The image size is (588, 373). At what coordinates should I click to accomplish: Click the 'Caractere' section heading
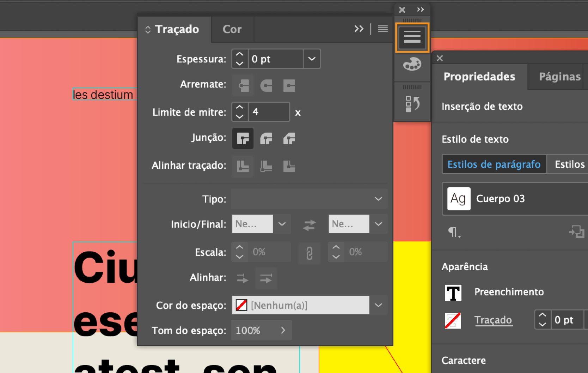click(464, 360)
